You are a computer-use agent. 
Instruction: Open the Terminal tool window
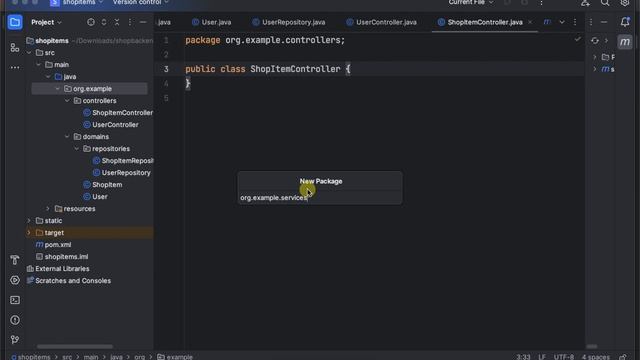[x=15, y=300]
